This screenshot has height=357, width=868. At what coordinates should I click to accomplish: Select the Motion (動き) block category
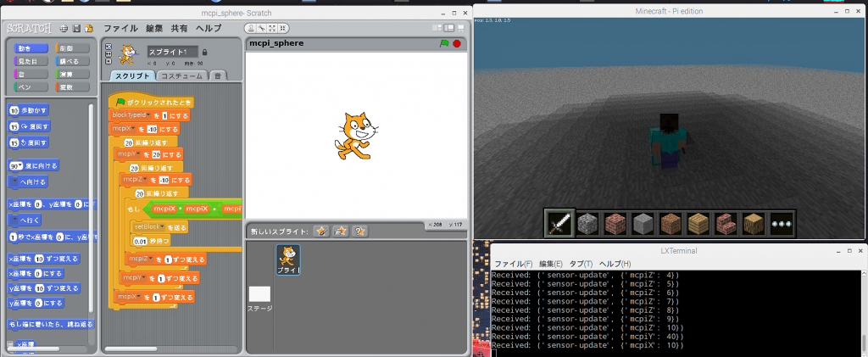click(31, 48)
